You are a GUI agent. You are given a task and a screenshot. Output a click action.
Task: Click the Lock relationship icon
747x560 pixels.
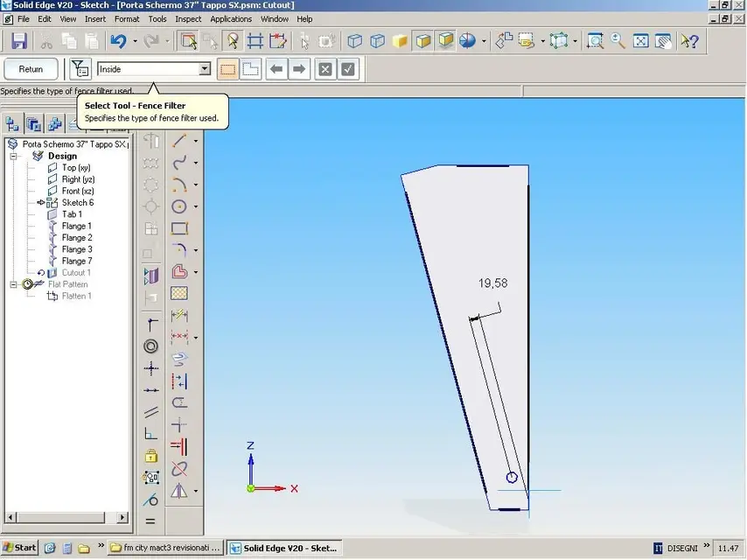pyautogui.click(x=151, y=456)
